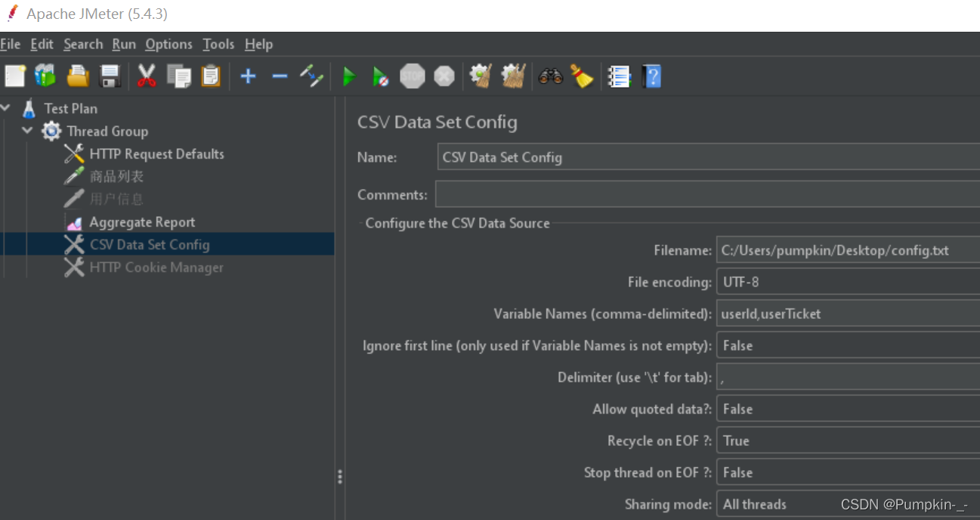Click the Stop test icon
Viewport: 980px width, 520px height.
[413, 76]
